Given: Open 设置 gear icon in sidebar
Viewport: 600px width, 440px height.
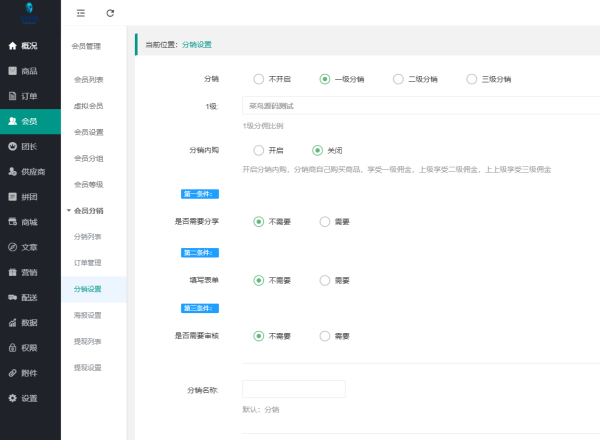Looking at the screenshot, I should click(x=13, y=398).
